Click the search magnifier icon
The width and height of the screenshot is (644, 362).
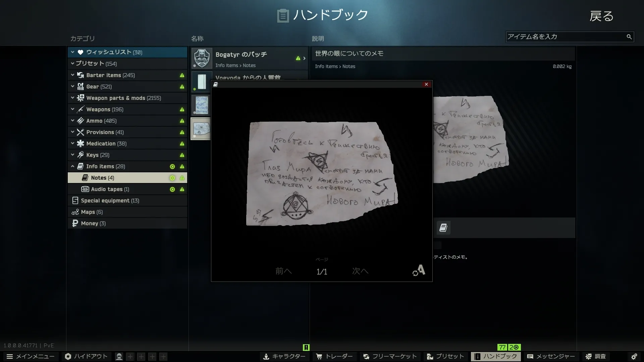(x=629, y=37)
